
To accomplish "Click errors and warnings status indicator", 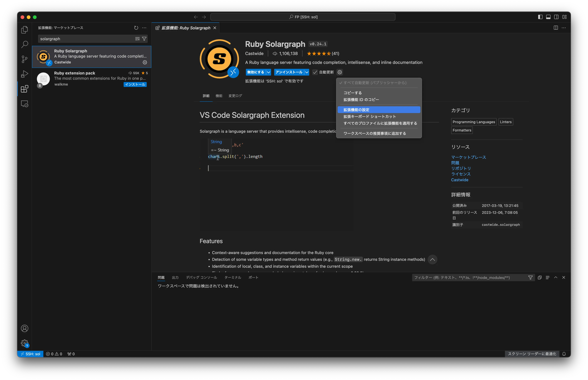I will pyautogui.click(x=54, y=354).
